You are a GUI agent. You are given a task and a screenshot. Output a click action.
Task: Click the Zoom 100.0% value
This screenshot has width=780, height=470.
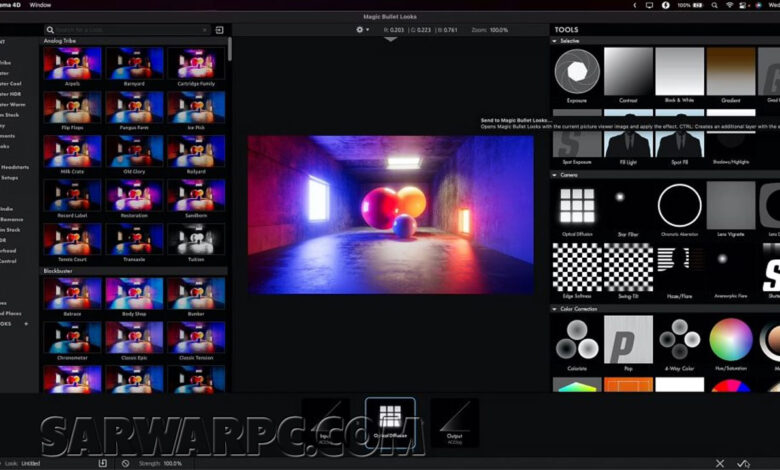tap(498, 30)
